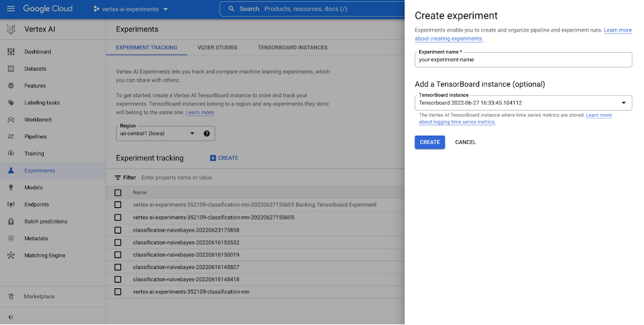Switch to the Vizier Studies tab
This screenshot has height=325, width=644.
217,48
